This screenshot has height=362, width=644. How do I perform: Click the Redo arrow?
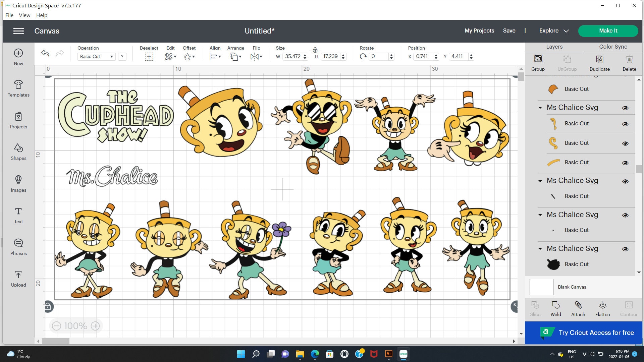pos(60,53)
